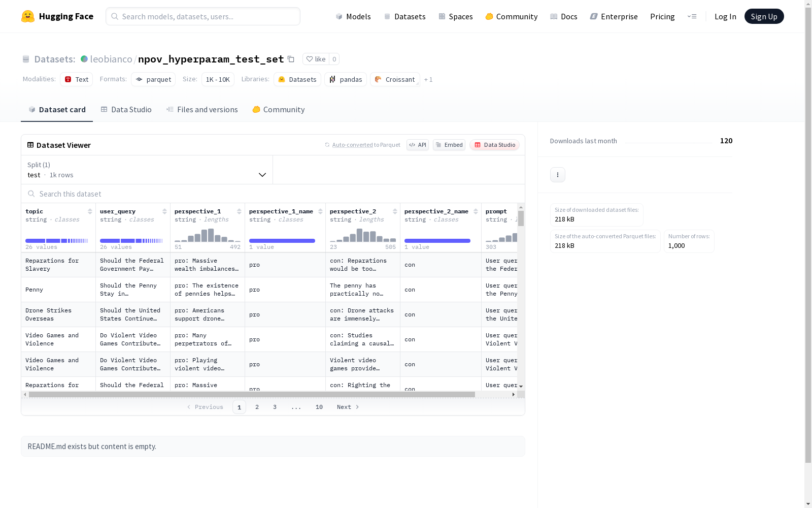Click the perspective_2 lengths histogram

pos(363,235)
